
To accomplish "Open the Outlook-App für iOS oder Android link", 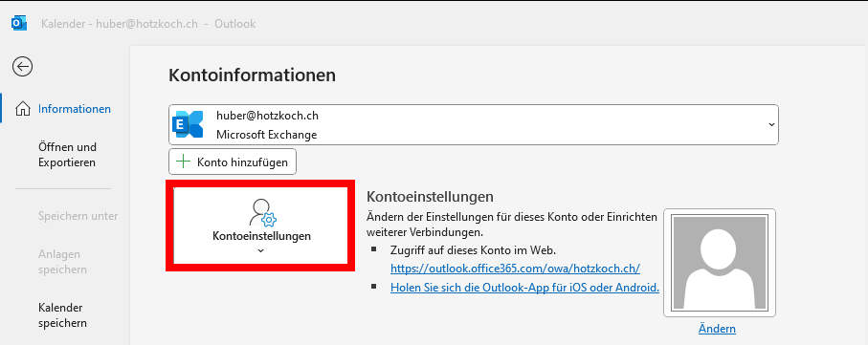I will tap(524, 288).
